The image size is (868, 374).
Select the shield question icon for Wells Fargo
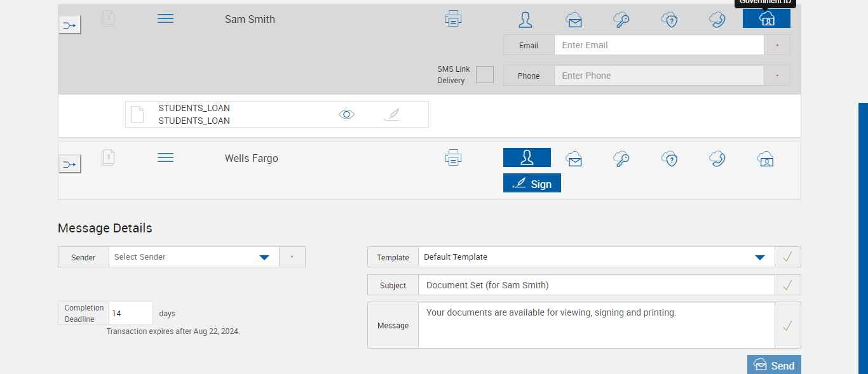pos(670,159)
